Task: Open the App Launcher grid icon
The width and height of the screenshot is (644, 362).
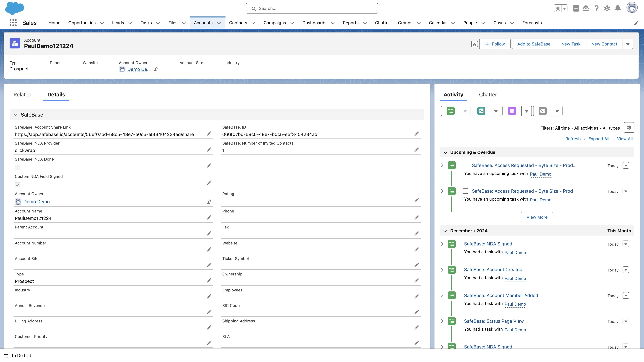Action: pos(13,23)
